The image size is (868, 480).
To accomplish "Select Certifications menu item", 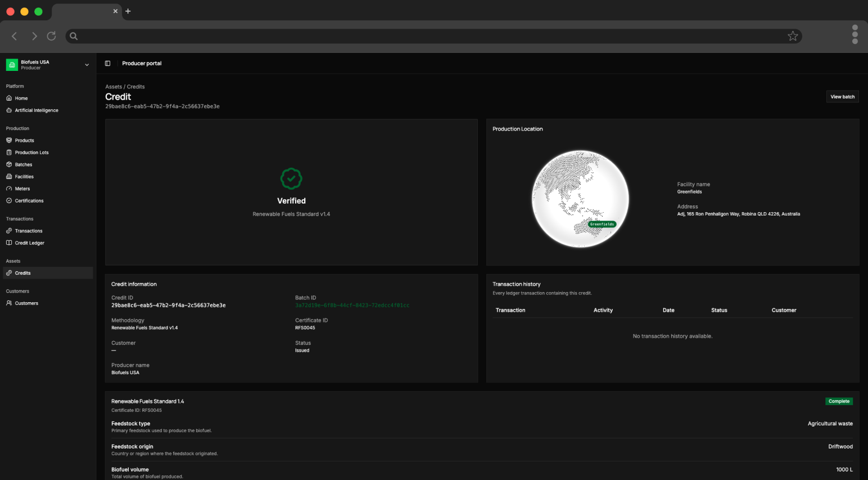I will 48,201.
